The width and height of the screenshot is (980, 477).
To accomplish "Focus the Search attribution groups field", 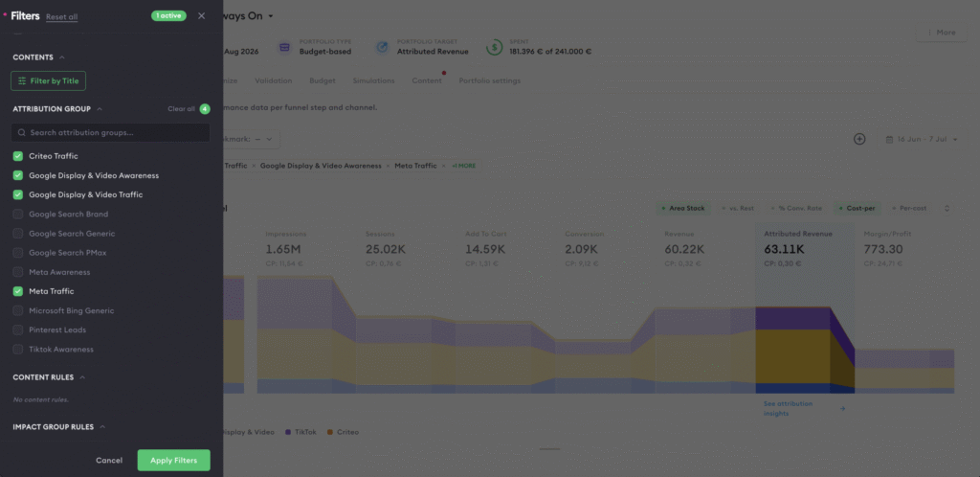I will (111, 132).
